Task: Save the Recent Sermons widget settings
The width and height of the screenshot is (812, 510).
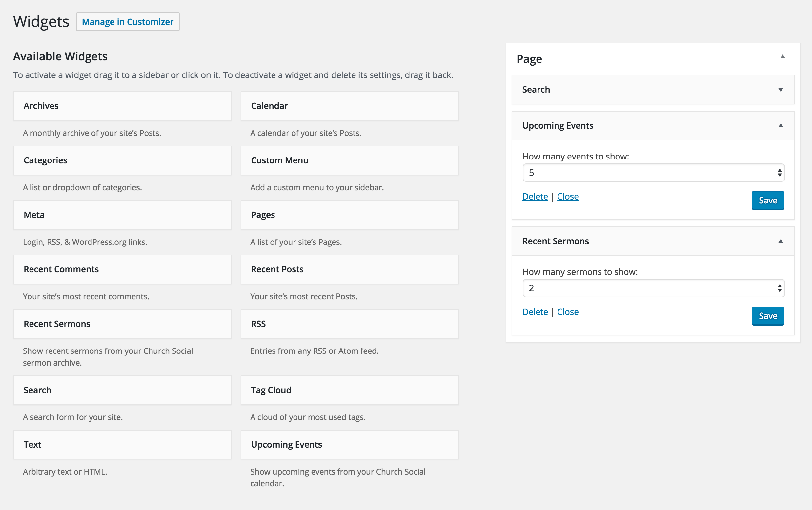Action: click(767, 315)
